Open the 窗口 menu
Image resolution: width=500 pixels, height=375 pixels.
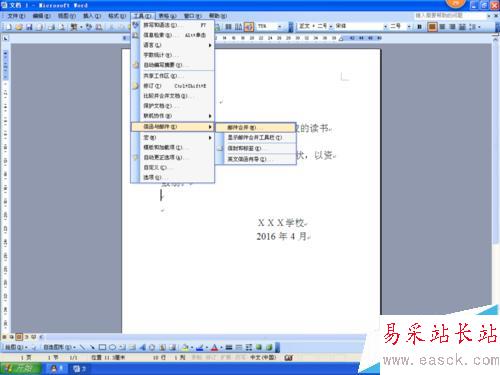193,16
